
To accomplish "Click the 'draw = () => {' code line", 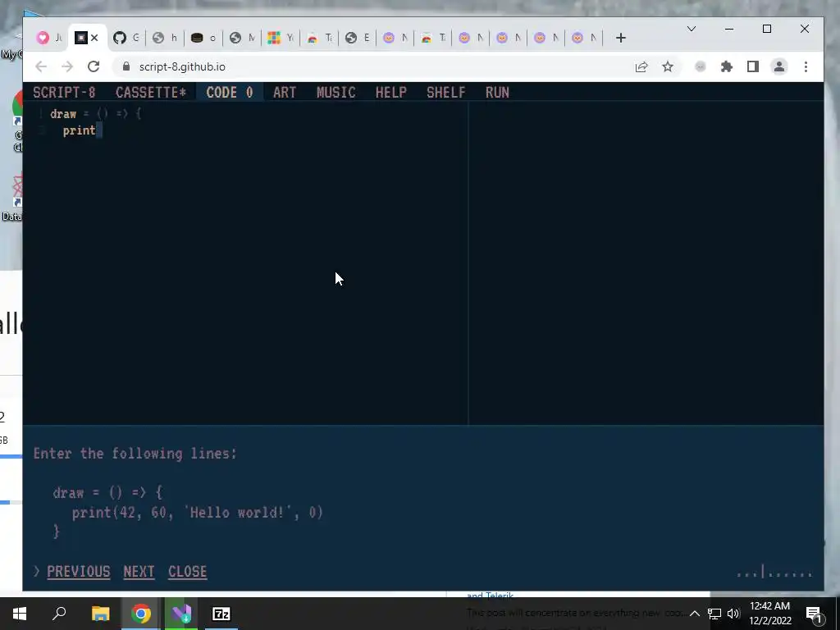I will pos(95,113).
